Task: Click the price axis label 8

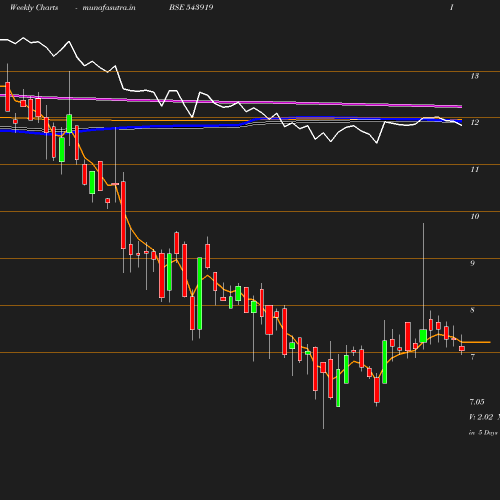Action: (472, 310)
